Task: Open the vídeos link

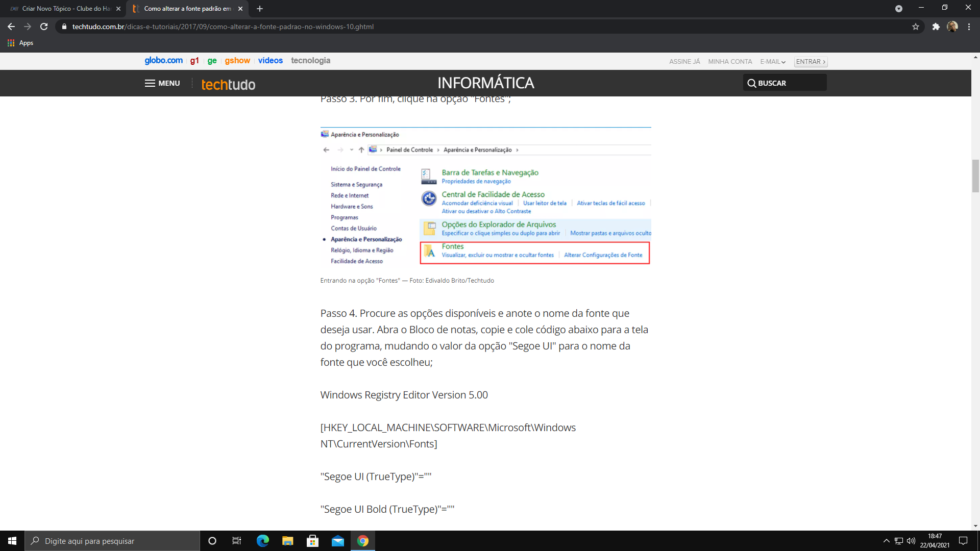Action: (x=270, y=61)
